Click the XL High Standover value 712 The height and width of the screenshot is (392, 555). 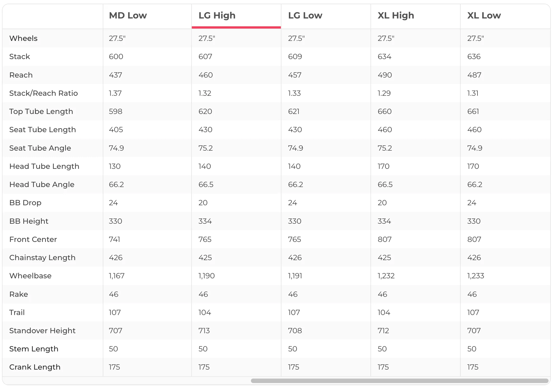pos(383,331)
